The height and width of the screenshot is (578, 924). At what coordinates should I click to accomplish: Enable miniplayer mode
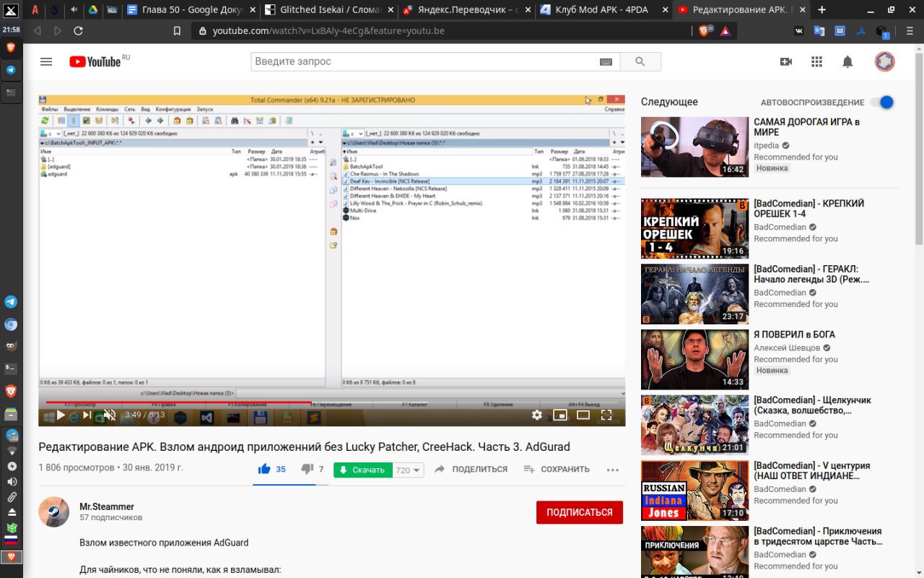pyautogui.click(x=559, y=415)
